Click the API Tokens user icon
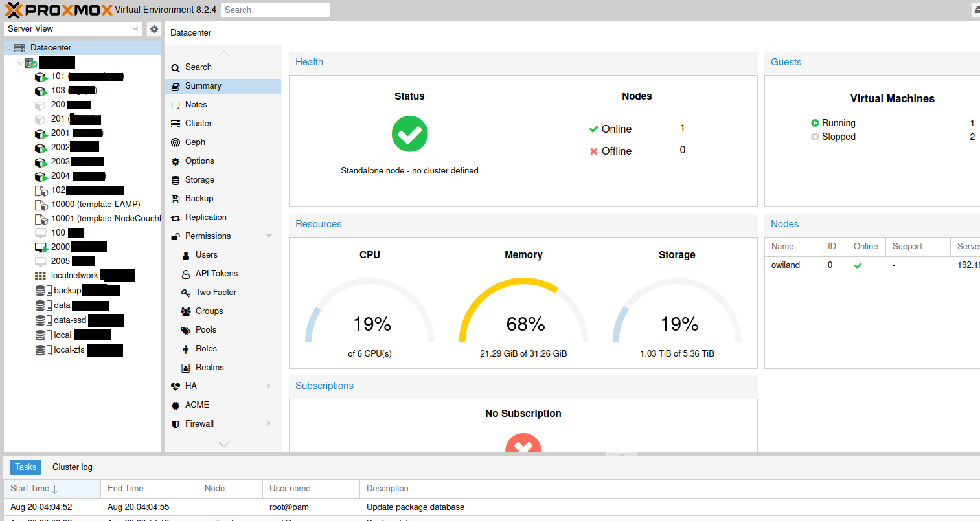Screen dimensions: 980x521 coord(186,274)
